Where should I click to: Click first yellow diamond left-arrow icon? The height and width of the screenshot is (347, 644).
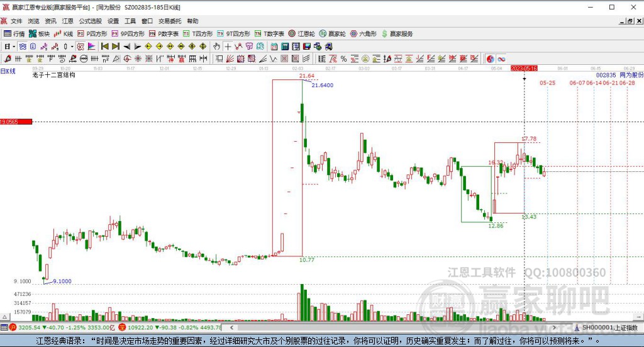pos(148,47)
